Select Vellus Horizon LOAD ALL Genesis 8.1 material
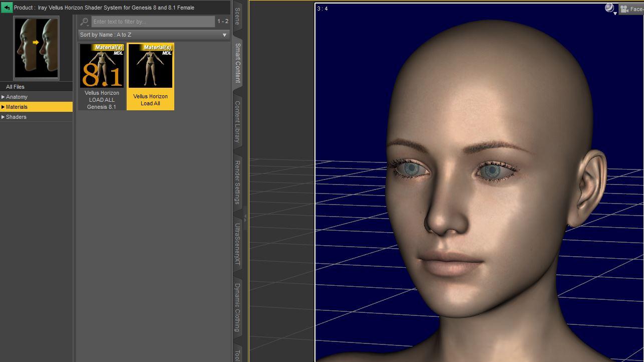The image size is (644, 362). (102, 77)
